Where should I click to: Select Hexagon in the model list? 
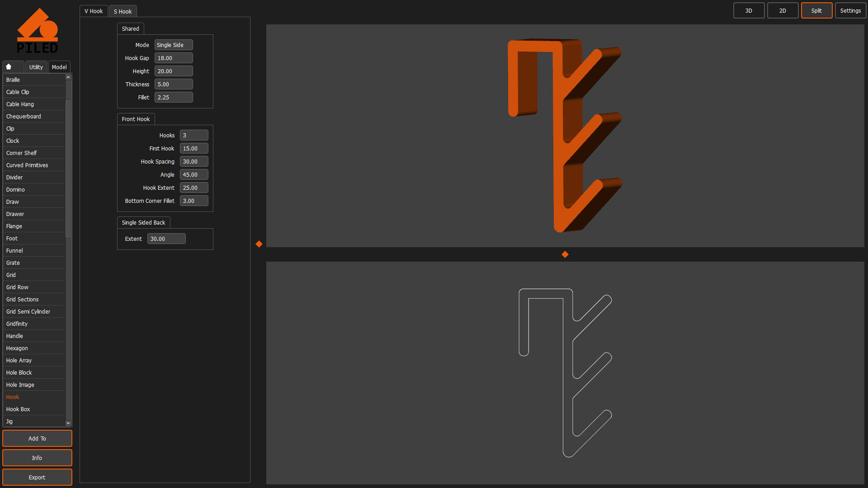pyautogui.click(x=34, y=348)
